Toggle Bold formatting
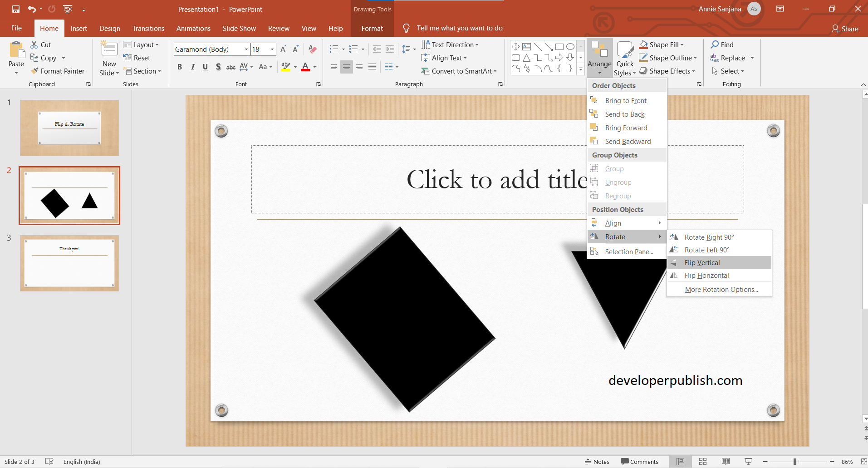The image size is (868, 468). 179,67
